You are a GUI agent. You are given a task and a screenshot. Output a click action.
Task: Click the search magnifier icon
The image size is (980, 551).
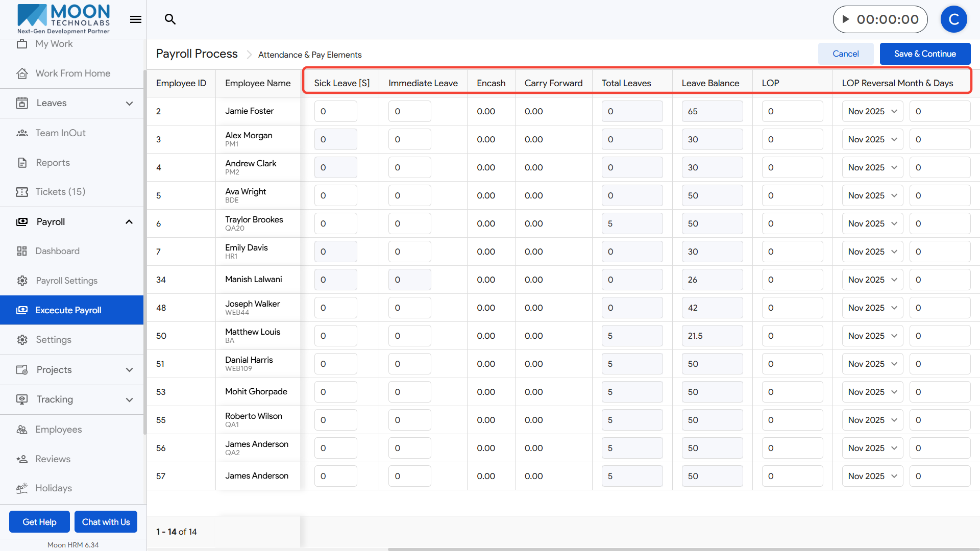pyautogui.click(x=170, y=19)
